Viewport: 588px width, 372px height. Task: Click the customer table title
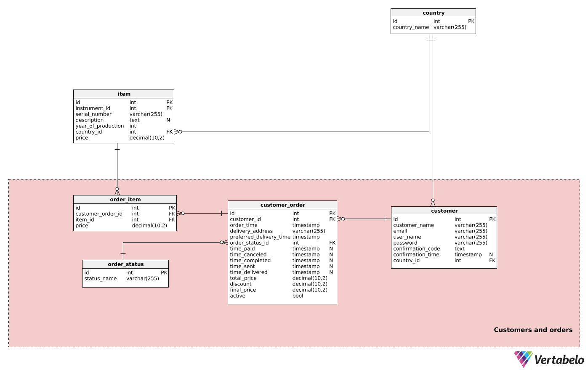tap(444, 211)
